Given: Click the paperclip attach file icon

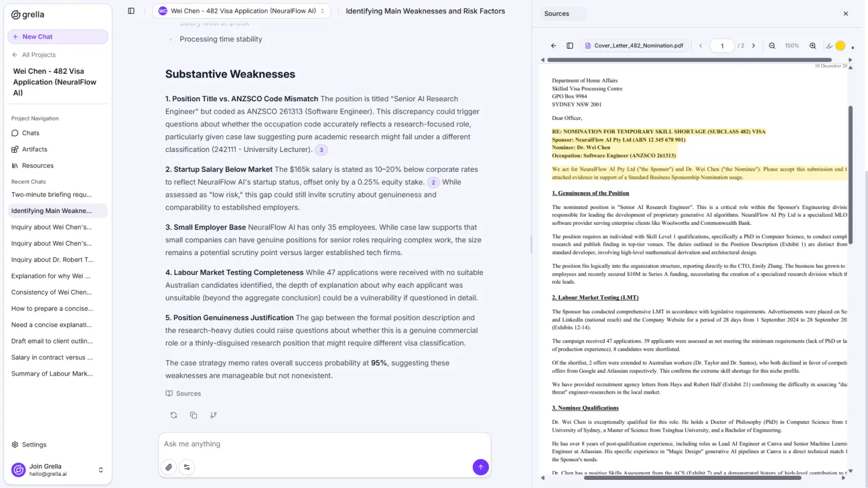Looking at the screenshot, I should coord(169,467).
